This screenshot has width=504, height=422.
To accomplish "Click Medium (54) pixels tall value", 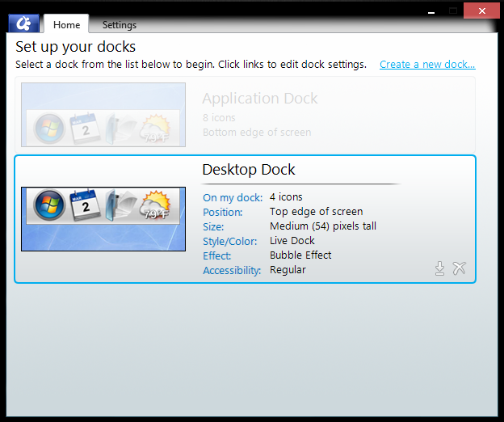I will [x=323, y=226].
